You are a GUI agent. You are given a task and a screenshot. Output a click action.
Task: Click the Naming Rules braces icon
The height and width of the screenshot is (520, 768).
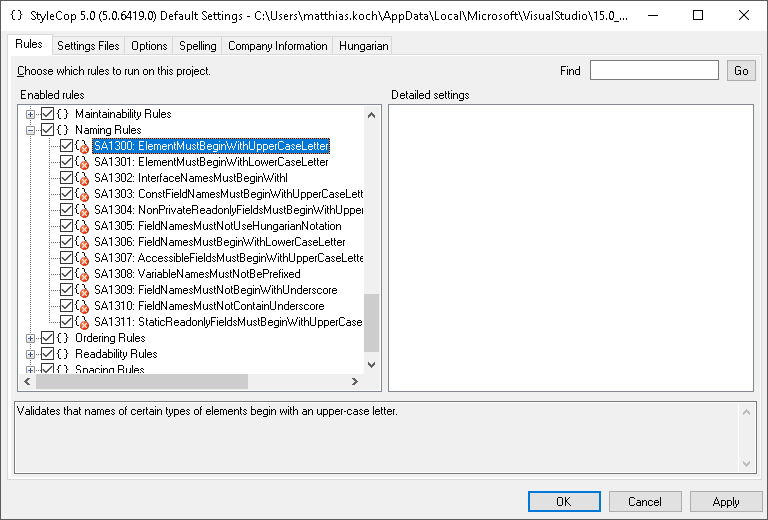point(63,130)
